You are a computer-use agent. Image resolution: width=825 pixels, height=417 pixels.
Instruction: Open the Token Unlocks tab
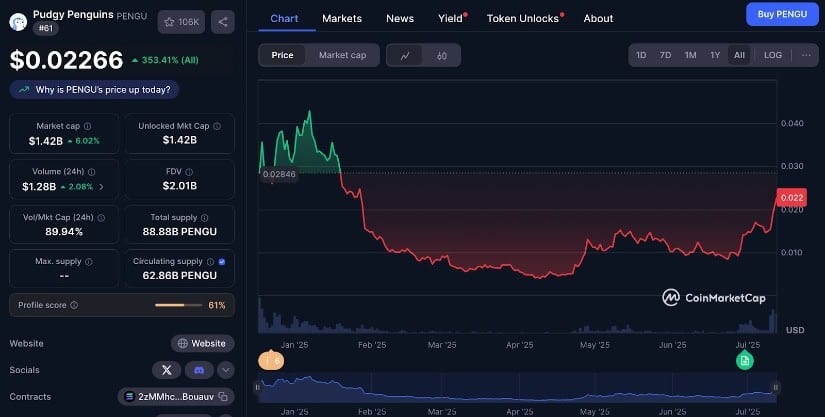pos(524,18)
